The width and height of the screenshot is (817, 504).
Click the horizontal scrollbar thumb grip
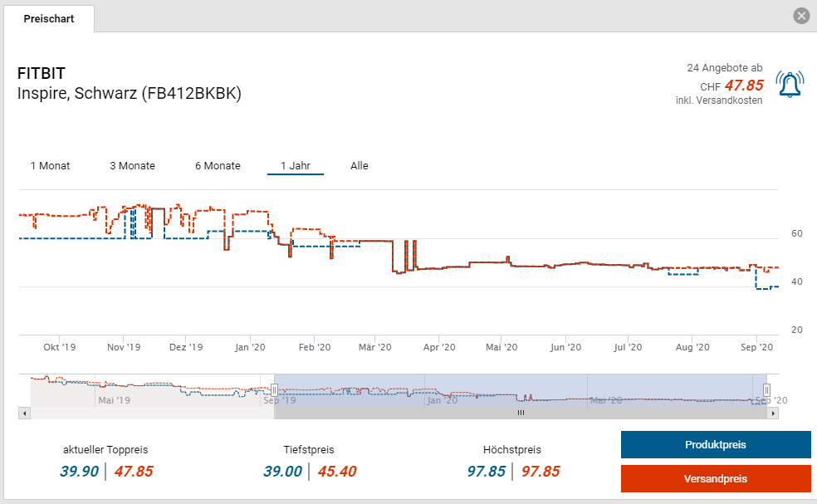521,413
